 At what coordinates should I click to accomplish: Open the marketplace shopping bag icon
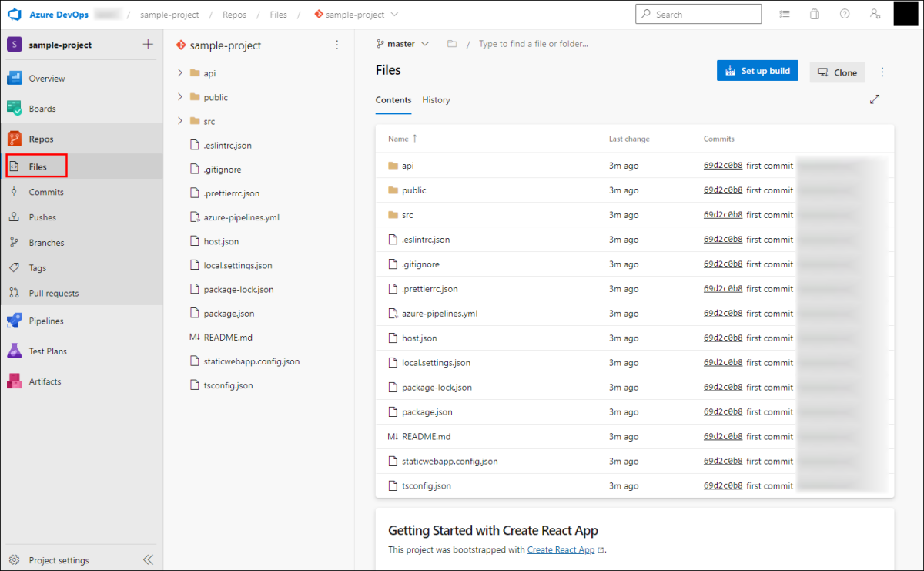[815, 14]
